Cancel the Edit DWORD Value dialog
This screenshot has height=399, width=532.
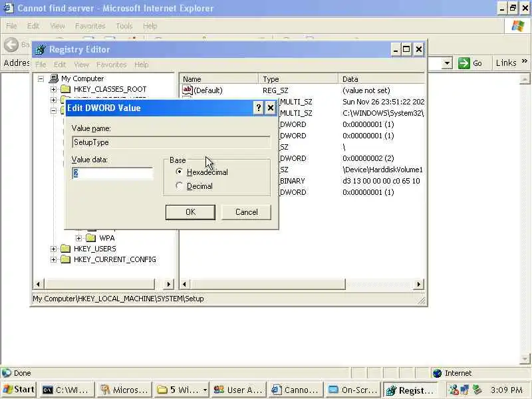[246, 212]
